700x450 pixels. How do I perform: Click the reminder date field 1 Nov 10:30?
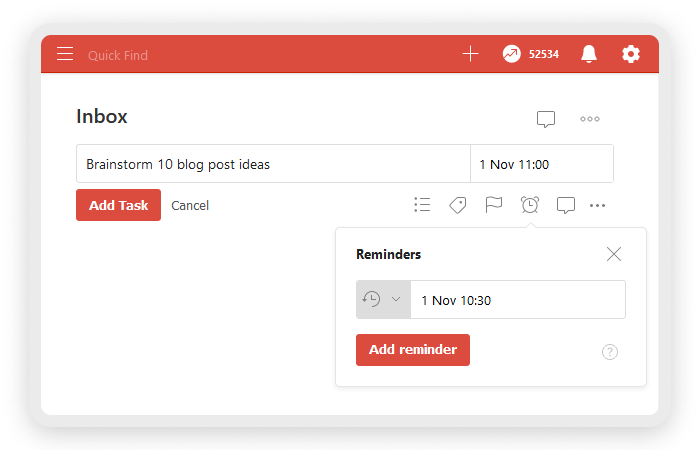pos(518,300)
